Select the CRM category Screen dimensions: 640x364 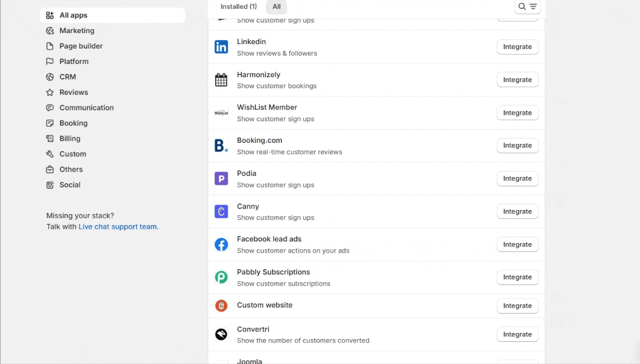tap(67, 77)
